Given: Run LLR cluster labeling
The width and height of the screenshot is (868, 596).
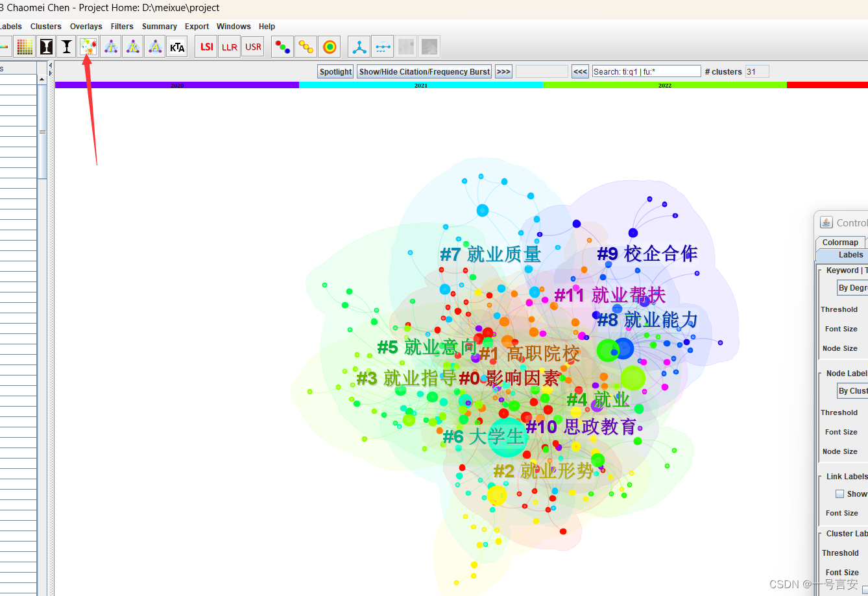Looking at the screenshot, I should click(x=229, y=47).
